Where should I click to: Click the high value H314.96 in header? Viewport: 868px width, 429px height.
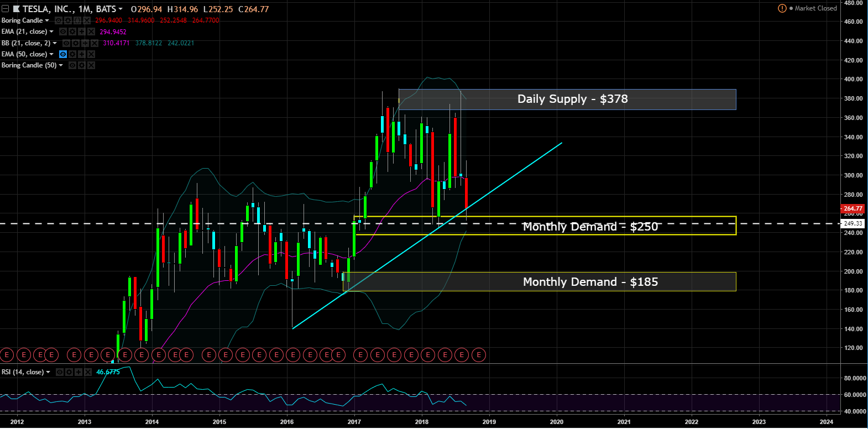182,9
